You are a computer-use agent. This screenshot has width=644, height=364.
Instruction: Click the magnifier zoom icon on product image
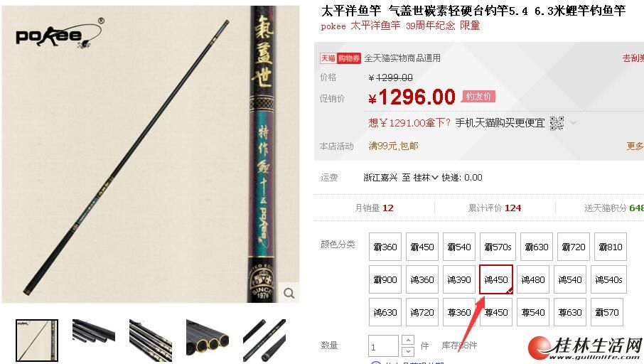289,293
